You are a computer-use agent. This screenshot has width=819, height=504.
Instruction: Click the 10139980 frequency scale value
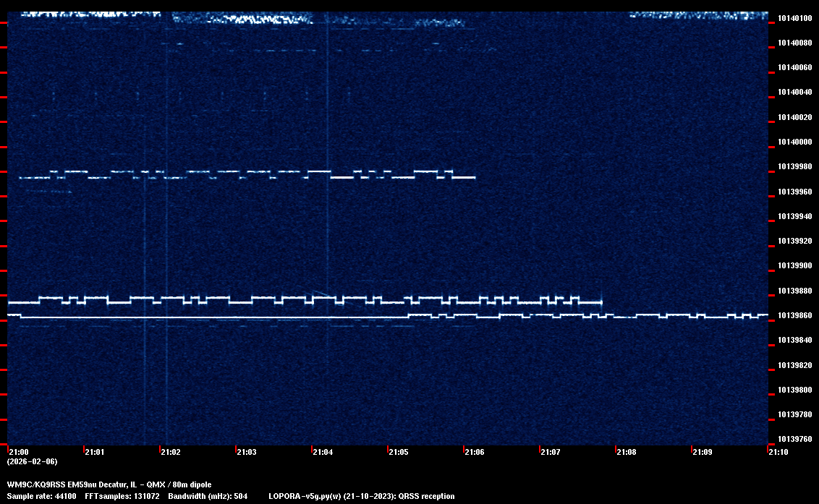click(x=794, y=167)
